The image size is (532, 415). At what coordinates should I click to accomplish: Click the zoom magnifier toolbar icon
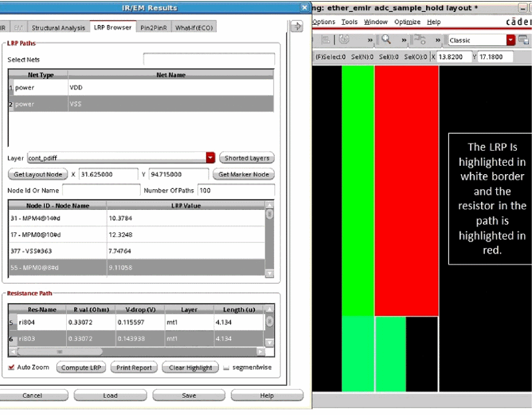coord(386,40)
